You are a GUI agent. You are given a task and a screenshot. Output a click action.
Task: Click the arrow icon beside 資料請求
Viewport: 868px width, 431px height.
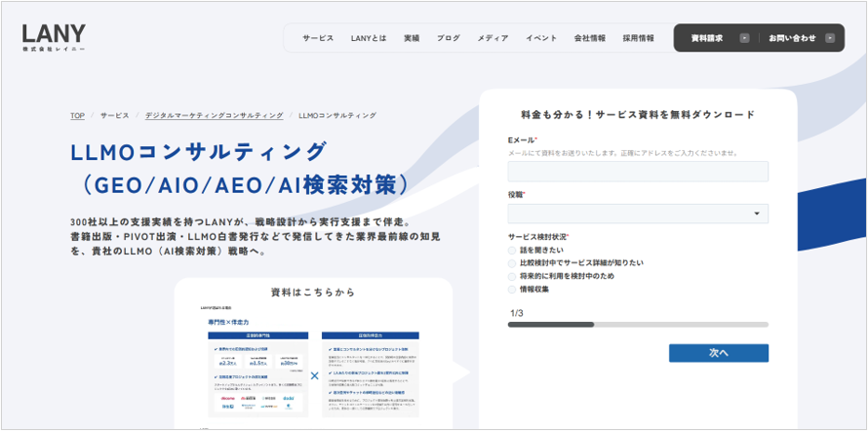click(x=744, y=38)
